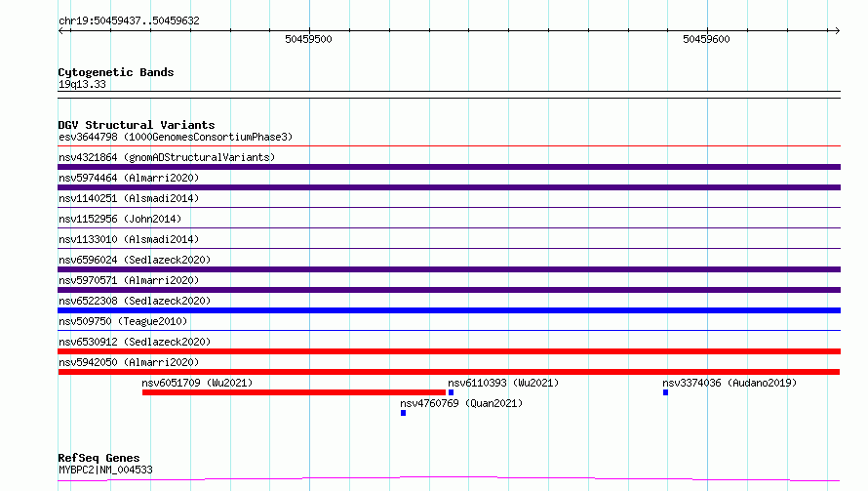Image resolution: width=868 pixels, height=491 pixels.
Task: Click the thin red esv3644798 variant line
Action: pos(449,146)
